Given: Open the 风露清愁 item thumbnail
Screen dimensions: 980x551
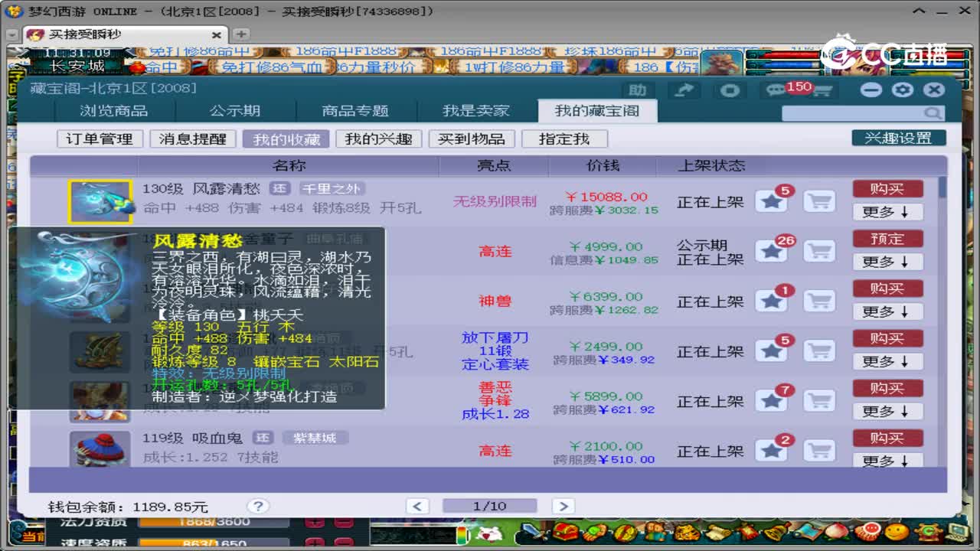Looking at the screenshot, I should [x=100, y=202].
